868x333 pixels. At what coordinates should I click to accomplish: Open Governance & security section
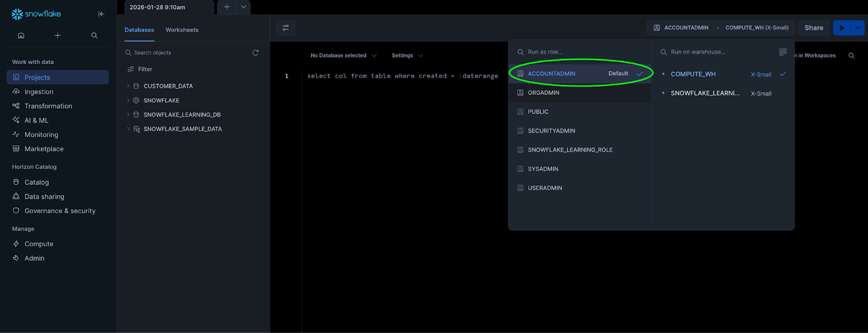click(58, 211)
